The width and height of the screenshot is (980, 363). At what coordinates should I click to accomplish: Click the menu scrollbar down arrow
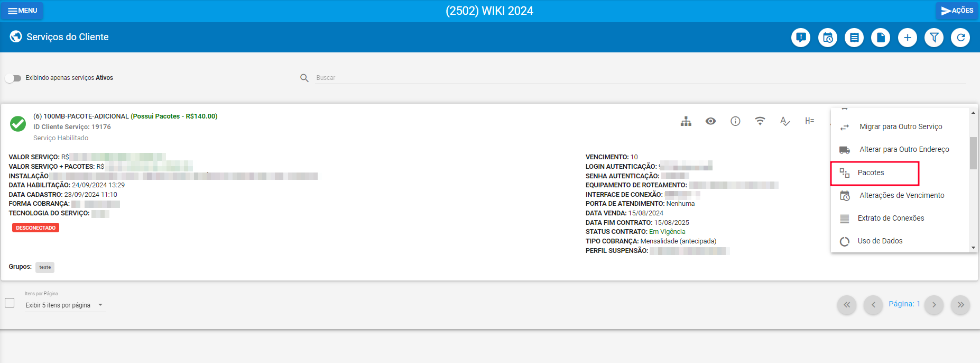coord(973,248)
